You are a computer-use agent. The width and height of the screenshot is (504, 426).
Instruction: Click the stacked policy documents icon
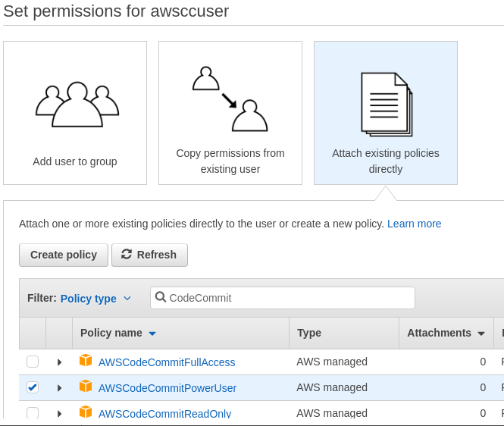pyautogui.click(x=387, y=104)
